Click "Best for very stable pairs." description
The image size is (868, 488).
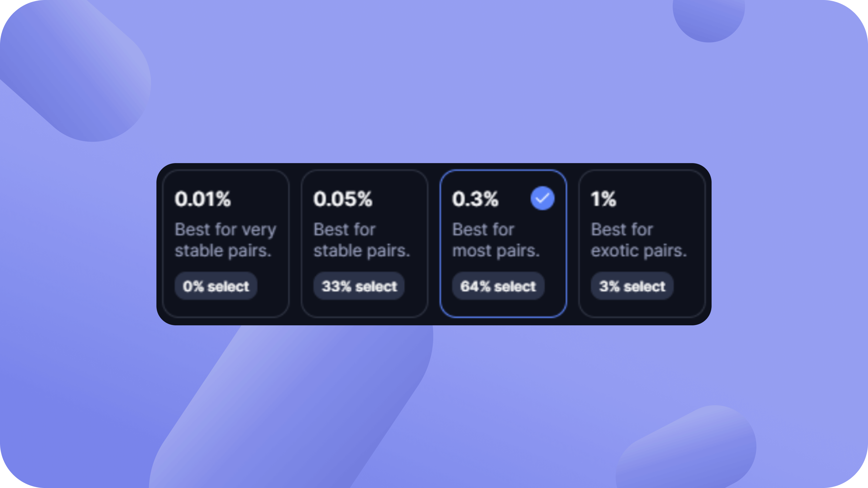pos(225,240)
